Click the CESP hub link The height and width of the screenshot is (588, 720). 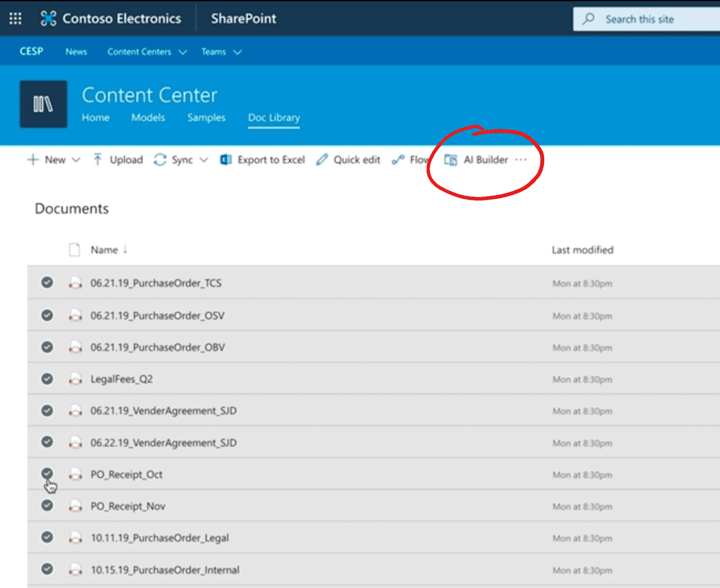31,51
